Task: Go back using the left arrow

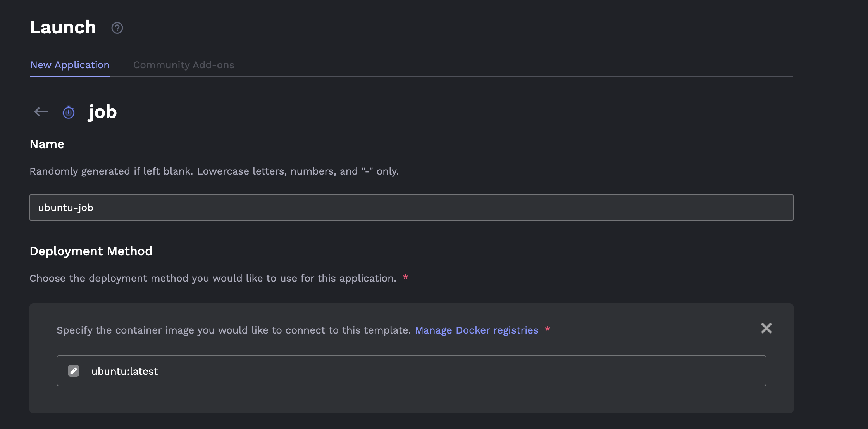Action: 41,112
